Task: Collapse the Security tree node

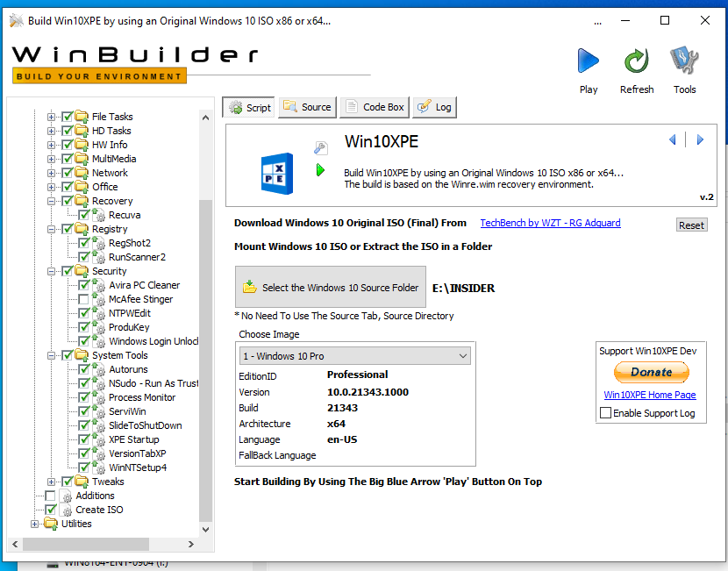Action: (52, 271)
